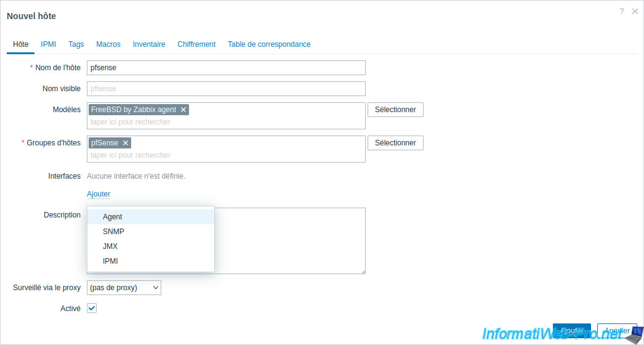Click the Modèles search input

[x=226, y=122]
